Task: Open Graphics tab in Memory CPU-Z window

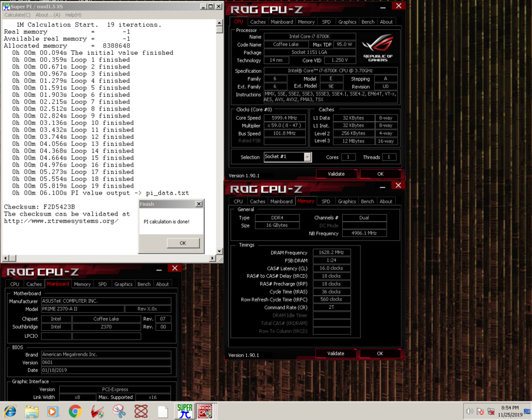Action: [347, 201]
